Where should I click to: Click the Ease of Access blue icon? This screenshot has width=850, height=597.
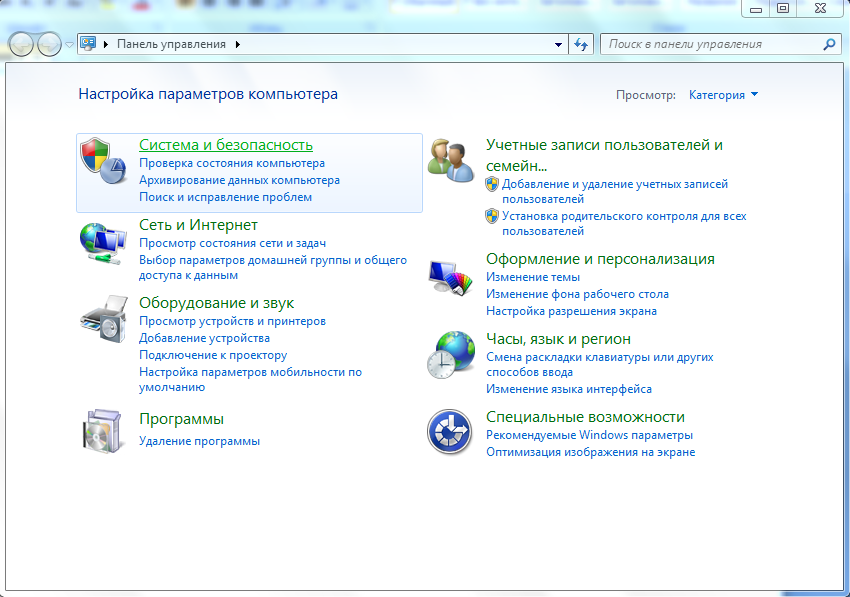point(450,431)
